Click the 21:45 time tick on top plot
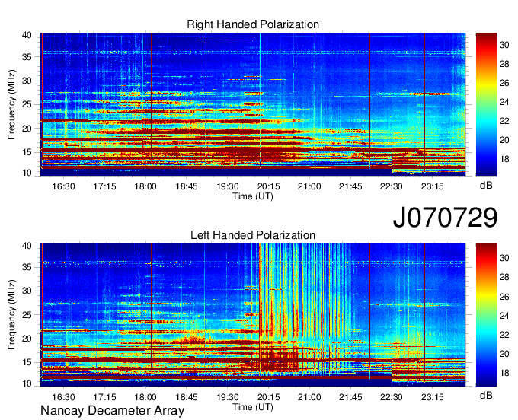Screen dimensions: 518x420 (x=350, y=186)
